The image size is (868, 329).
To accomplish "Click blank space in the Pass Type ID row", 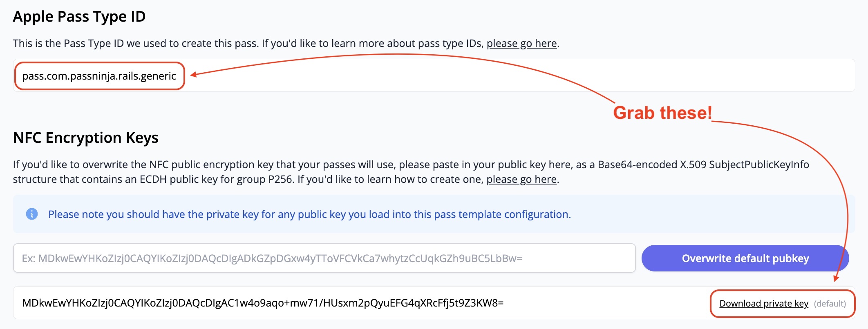I will pyautogui.click(x=490, y=82).
